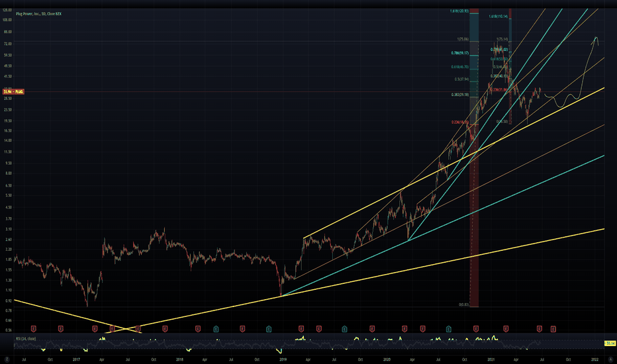Click the Plug Power, Inc., 1D chart title
This screenshot has height=364, width=617.
(x=38, y=14)
